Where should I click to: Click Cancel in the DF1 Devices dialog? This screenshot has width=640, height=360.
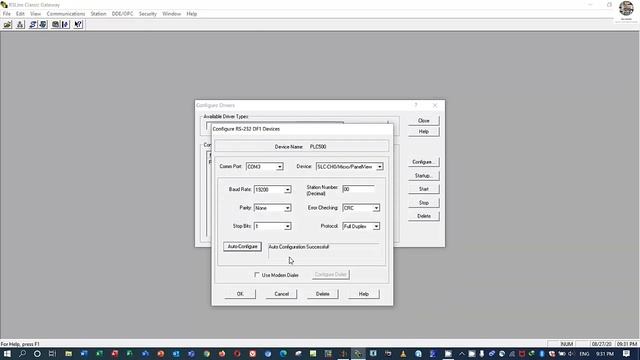(281, 294)
